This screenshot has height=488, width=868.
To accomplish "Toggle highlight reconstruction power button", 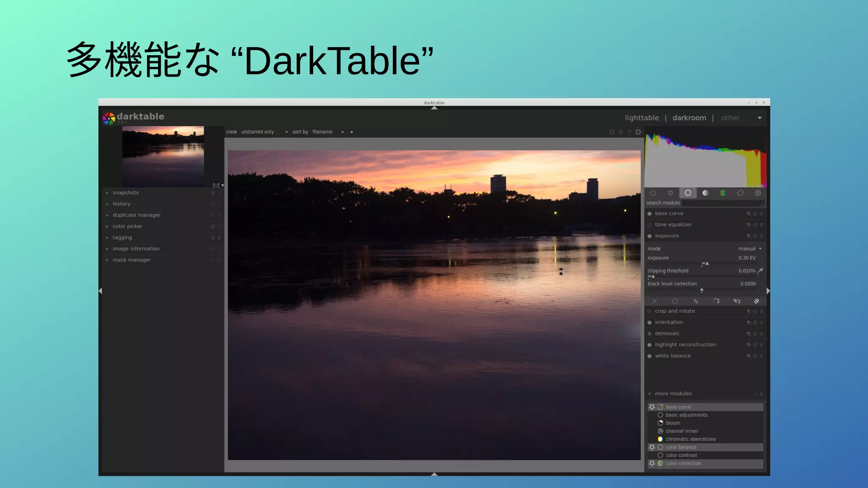I will coord(649,345).
